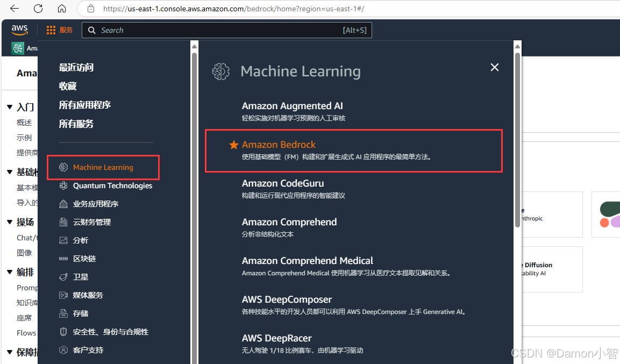Select 媒体服务 category
The image size is (620, 364).
pos(88,295)
